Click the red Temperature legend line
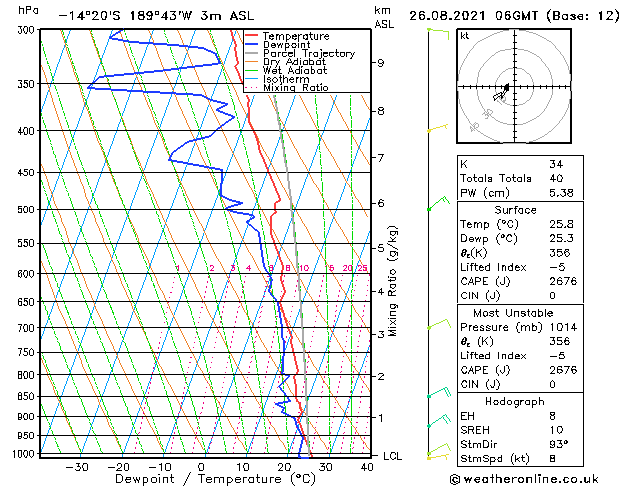The width and height of the screenshot is (629, 486). [x=251, y=36]
